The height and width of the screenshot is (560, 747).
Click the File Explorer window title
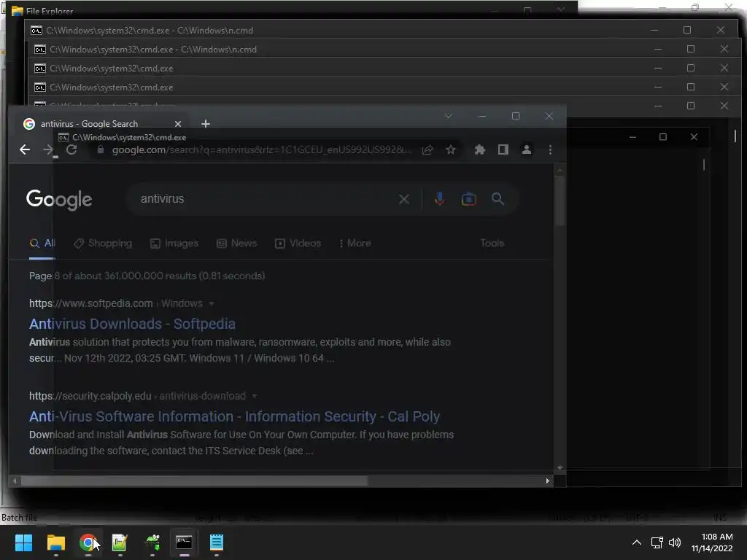point(50,11)
